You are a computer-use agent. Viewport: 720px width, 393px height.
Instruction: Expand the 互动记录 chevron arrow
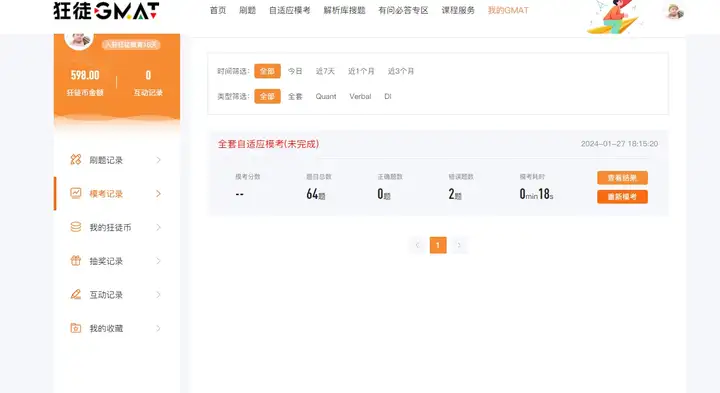(158, 295)
